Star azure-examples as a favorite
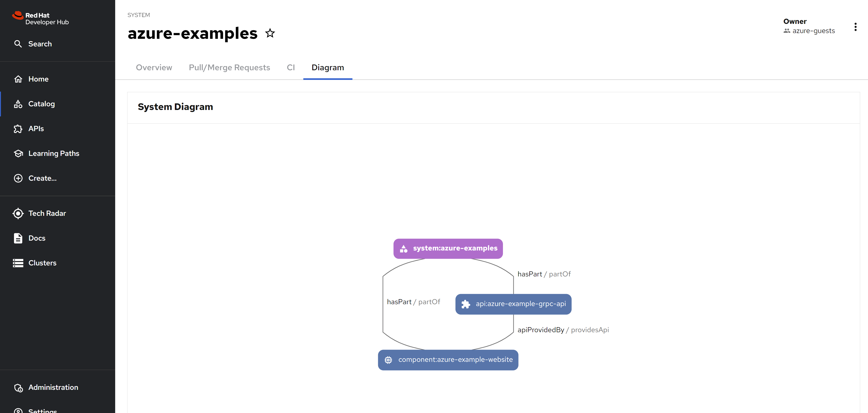The width and height of the screenshot is (868, 413). (270, 33)
